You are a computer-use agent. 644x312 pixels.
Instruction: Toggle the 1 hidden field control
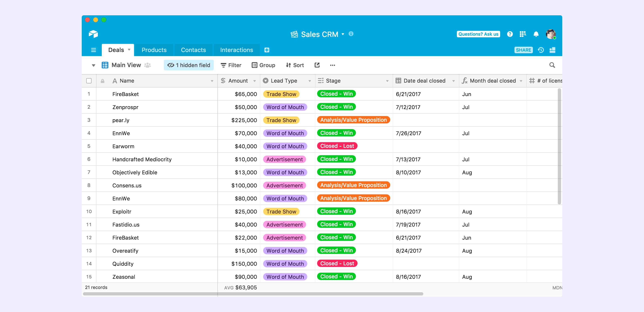point(189,65)
